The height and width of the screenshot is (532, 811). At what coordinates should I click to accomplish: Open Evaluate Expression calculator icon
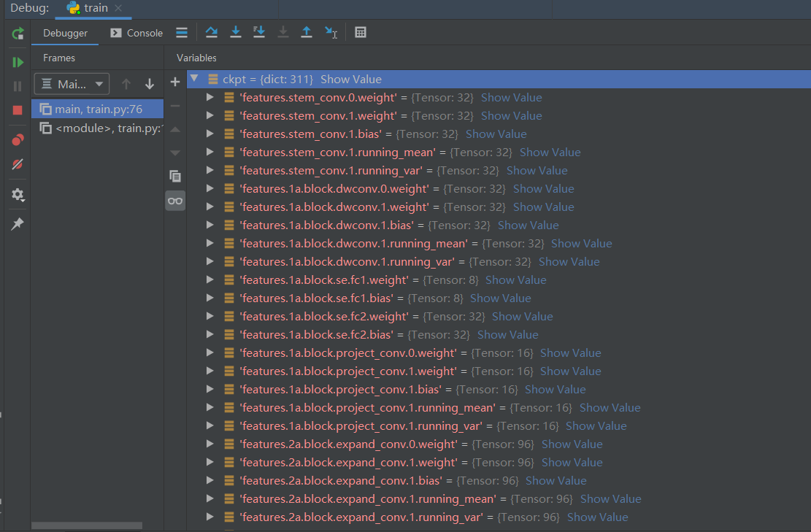point(361,33)
